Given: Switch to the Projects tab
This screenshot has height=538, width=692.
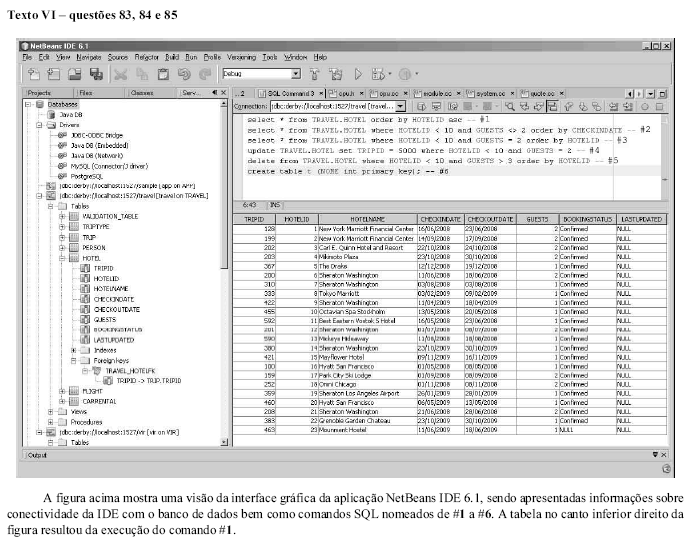Looking at the screenshot, I should [x=47, y=93].
